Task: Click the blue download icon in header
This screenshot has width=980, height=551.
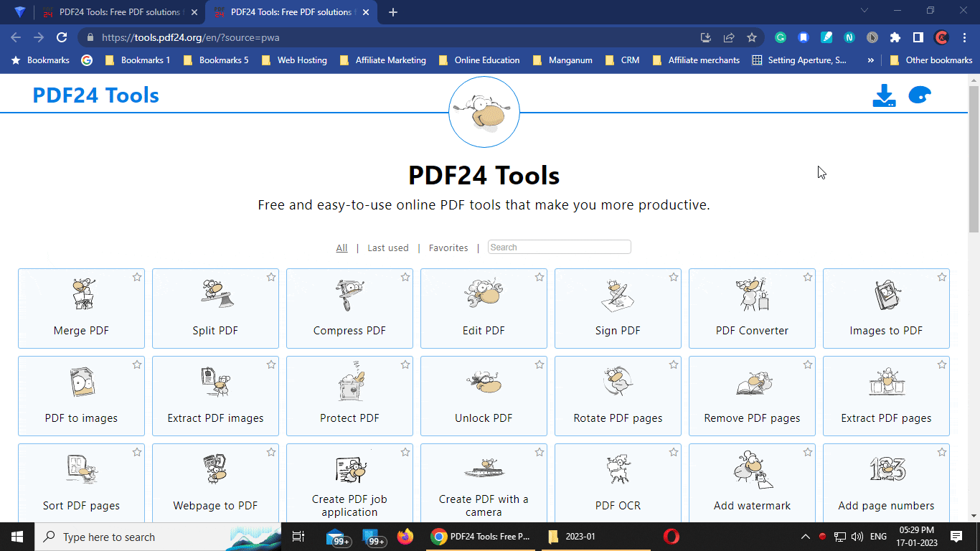Action: 884,96
